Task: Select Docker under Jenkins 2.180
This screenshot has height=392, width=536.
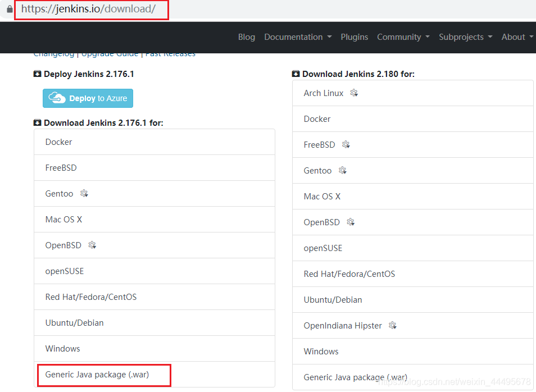Action: [x=413, y=119]
